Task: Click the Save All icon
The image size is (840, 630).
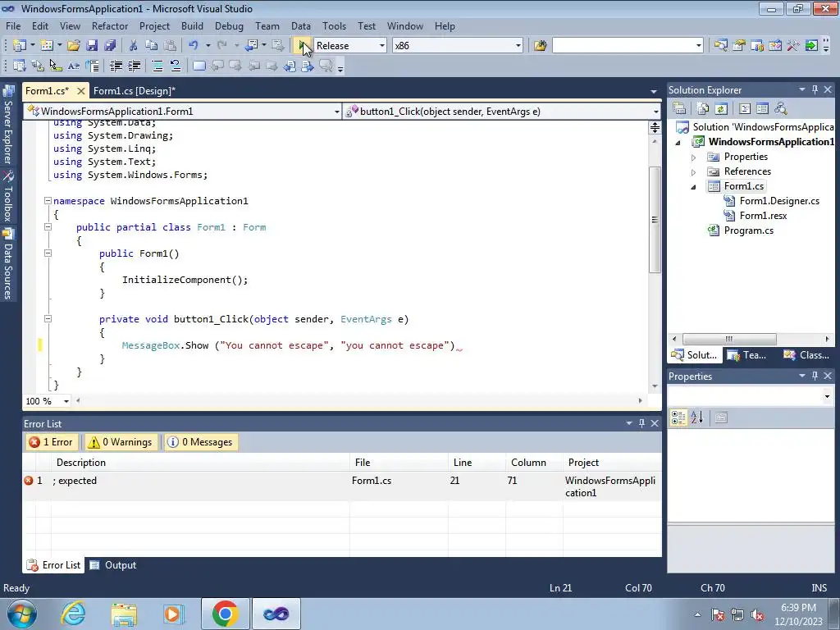Action: (110, 46)
